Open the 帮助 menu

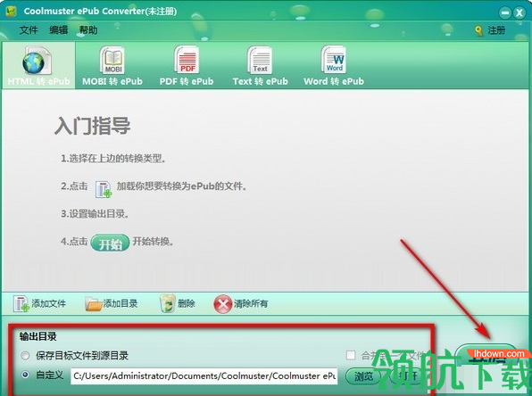88,30
